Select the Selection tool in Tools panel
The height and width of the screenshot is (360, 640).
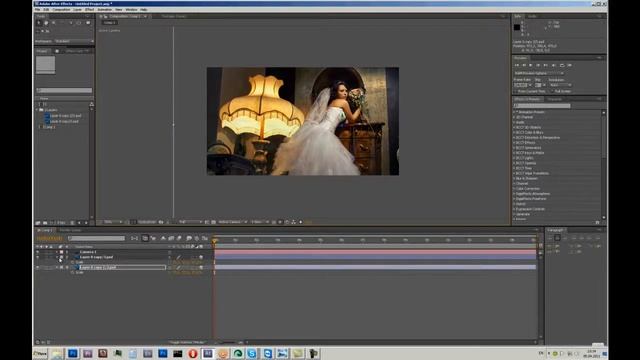pyautogui.click(x=39, y=23)
